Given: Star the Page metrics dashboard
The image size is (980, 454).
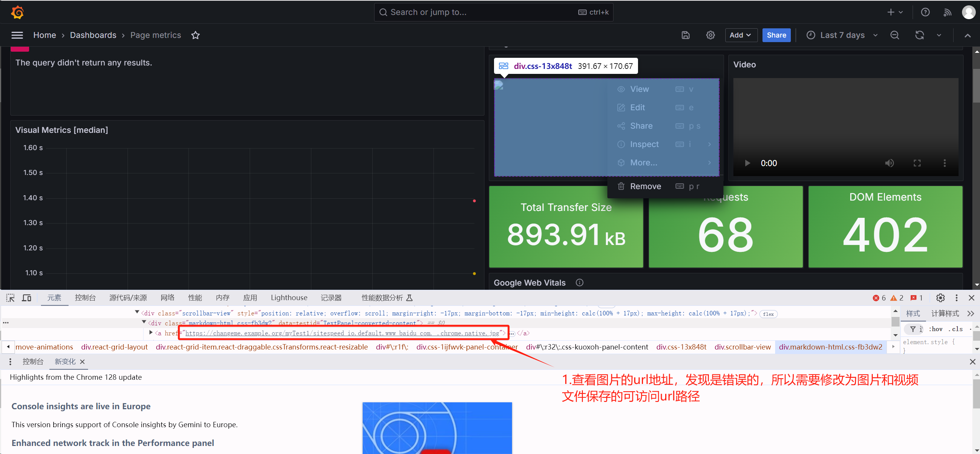Looking at the screenshot, I should click(195, 35).
